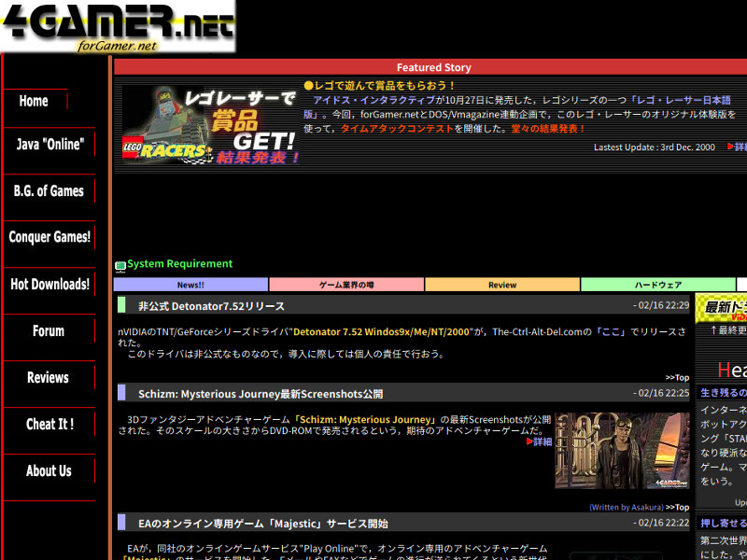
Task: Click the System Requirement computer icon
Action: pyautogui.click(x=120, y=266)
